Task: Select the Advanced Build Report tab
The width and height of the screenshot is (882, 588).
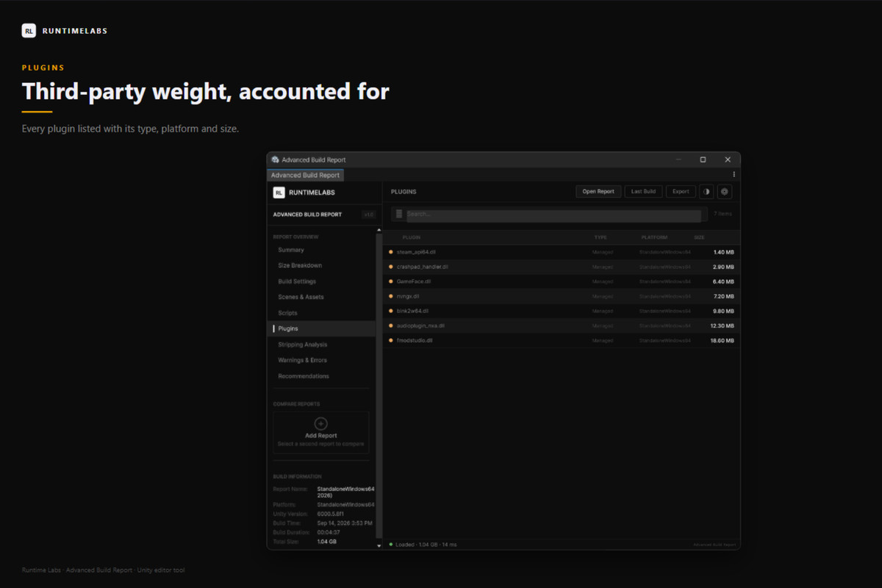Action: pos(305,175)
